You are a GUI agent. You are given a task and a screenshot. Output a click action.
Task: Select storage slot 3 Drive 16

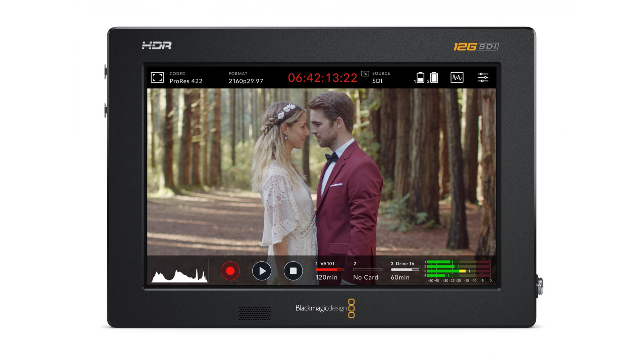pos(404,264)
